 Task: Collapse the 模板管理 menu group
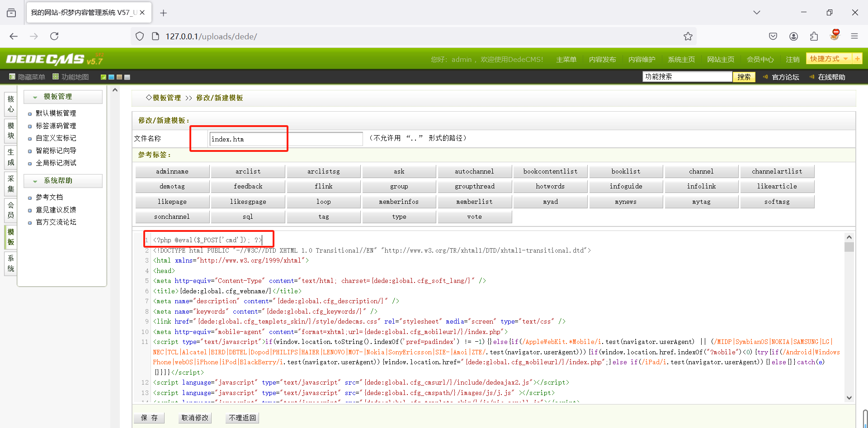[x=63, y=97]
